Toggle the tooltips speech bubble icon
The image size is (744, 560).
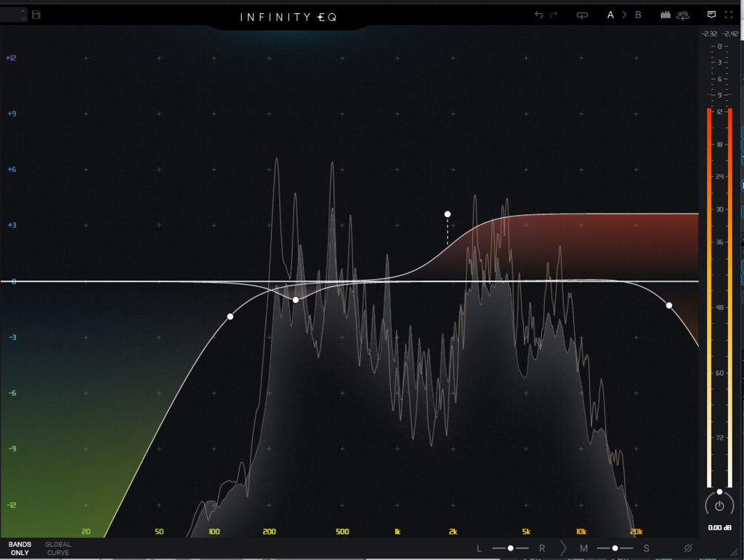coord(711,15)
